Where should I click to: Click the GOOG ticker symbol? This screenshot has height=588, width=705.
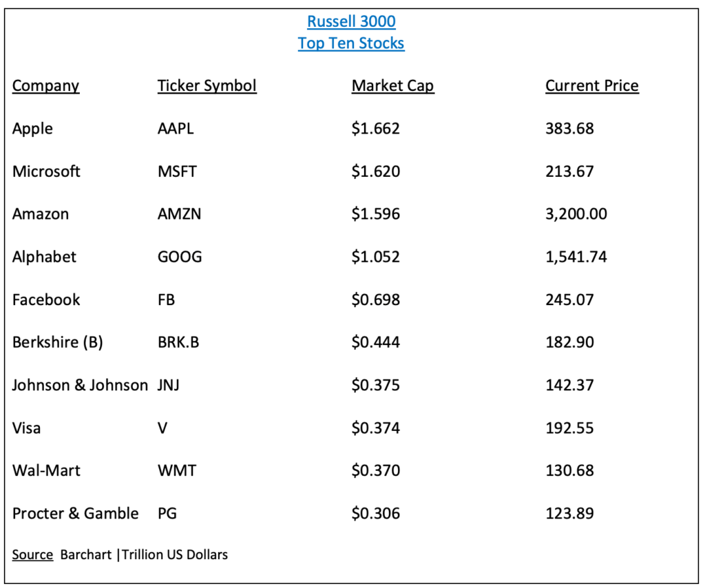tap(180, 257)
